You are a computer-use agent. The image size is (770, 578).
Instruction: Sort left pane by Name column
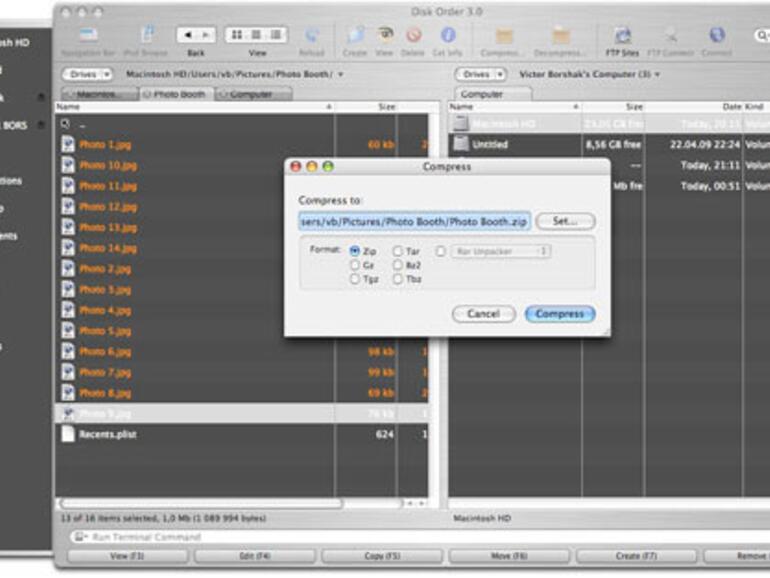point(194,107)
